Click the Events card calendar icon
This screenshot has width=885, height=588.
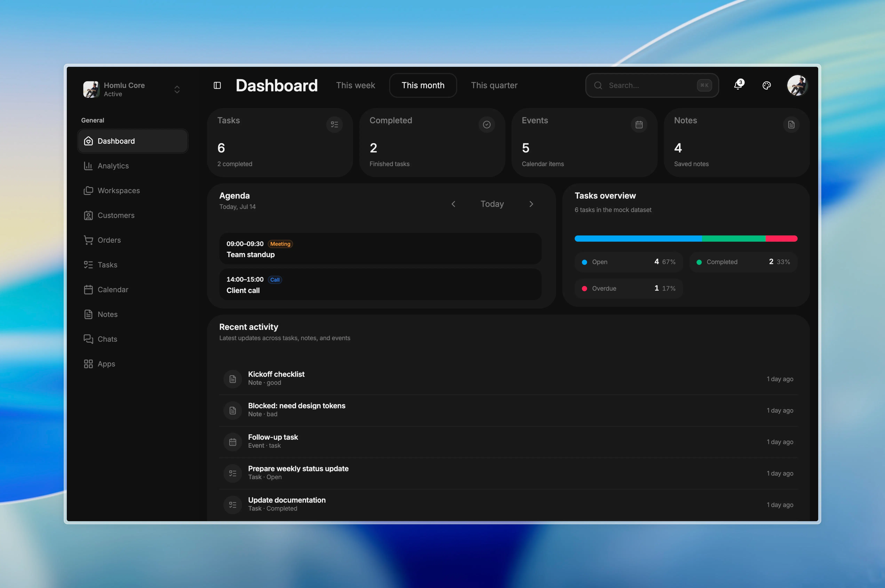click(639, 125)
